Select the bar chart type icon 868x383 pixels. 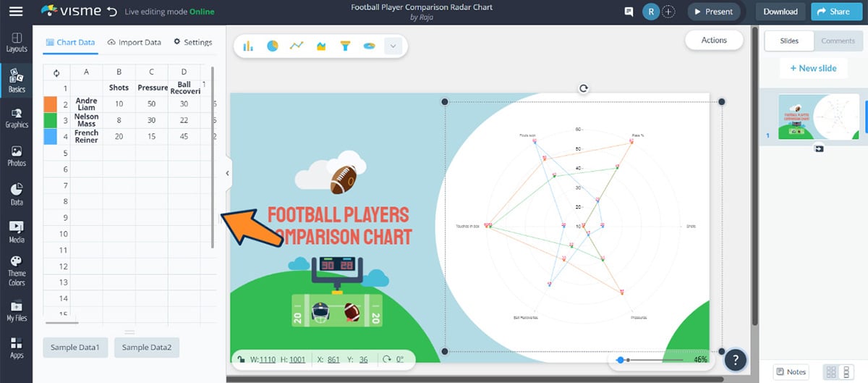coord(248,46)
